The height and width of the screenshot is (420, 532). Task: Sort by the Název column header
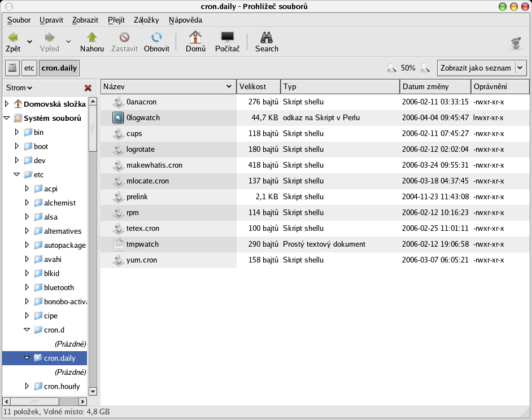[168, 86]
